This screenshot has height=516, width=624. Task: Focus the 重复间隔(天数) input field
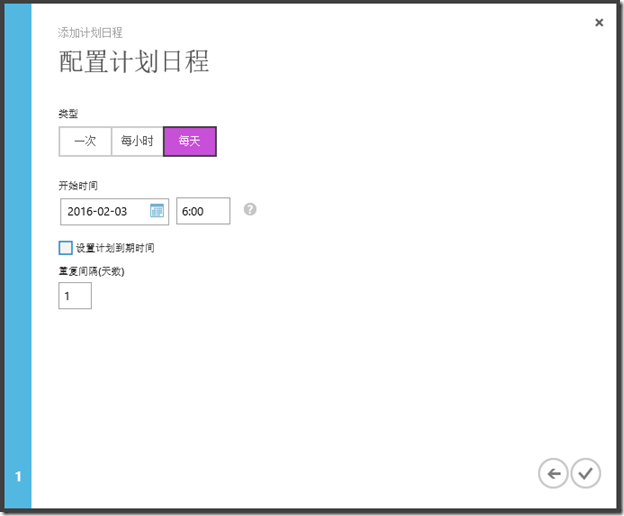[75, 296]
